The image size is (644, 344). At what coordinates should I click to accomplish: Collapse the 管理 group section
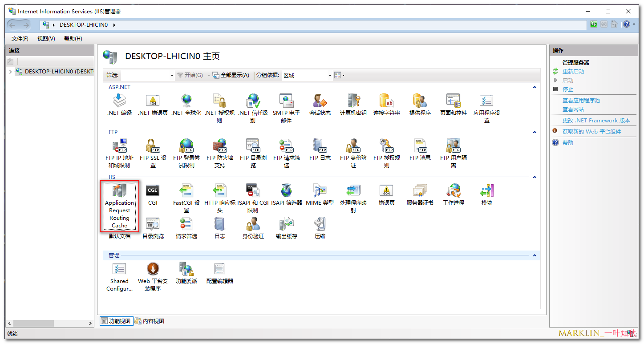[535, 255]
